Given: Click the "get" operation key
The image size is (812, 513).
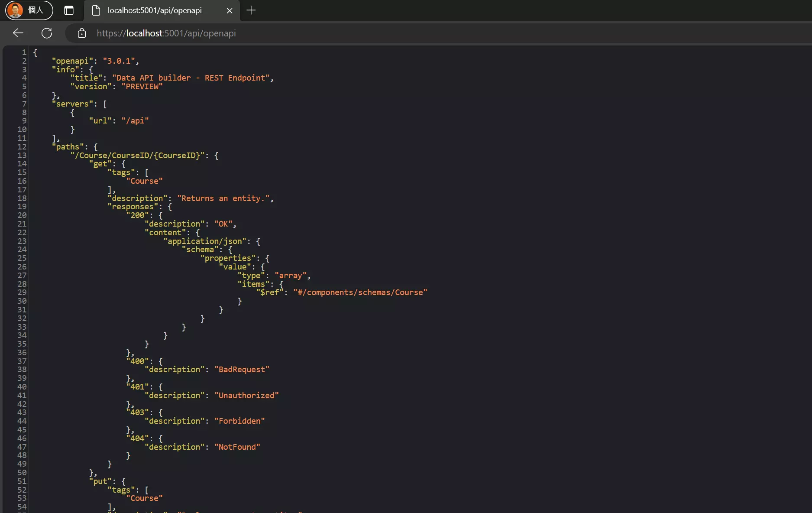Looking at the screenshot, I should 100,164.
